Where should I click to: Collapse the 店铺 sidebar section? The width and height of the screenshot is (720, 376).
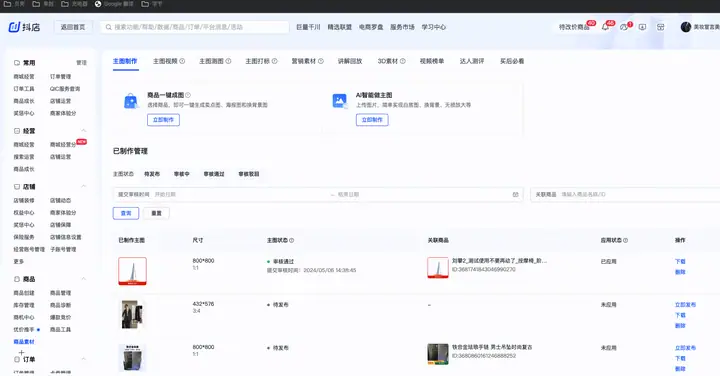pos(84,186)
